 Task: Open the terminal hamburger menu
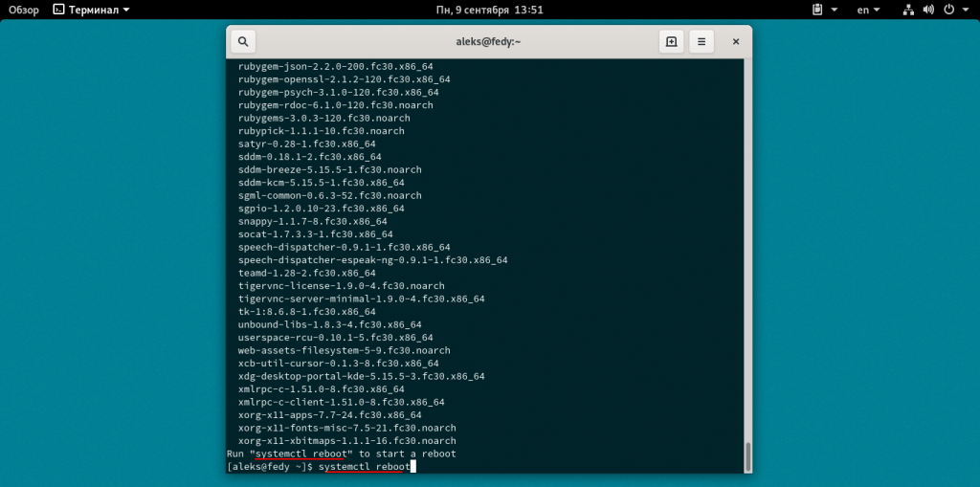point(702,42)
